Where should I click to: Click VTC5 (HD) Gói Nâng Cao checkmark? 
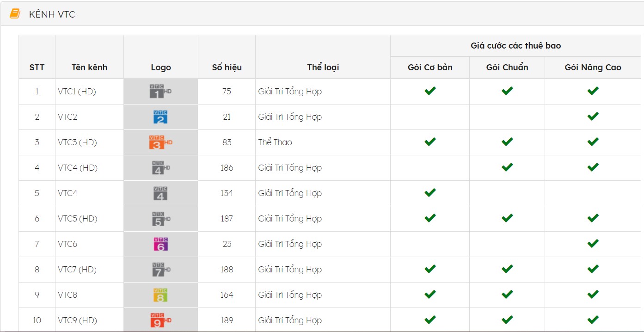click(593, 218)
